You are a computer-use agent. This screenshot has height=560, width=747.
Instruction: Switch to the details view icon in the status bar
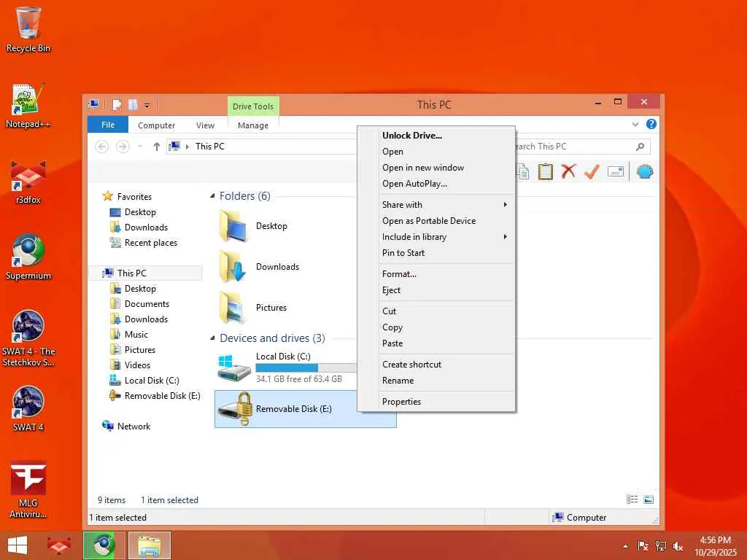pos(632,499)
